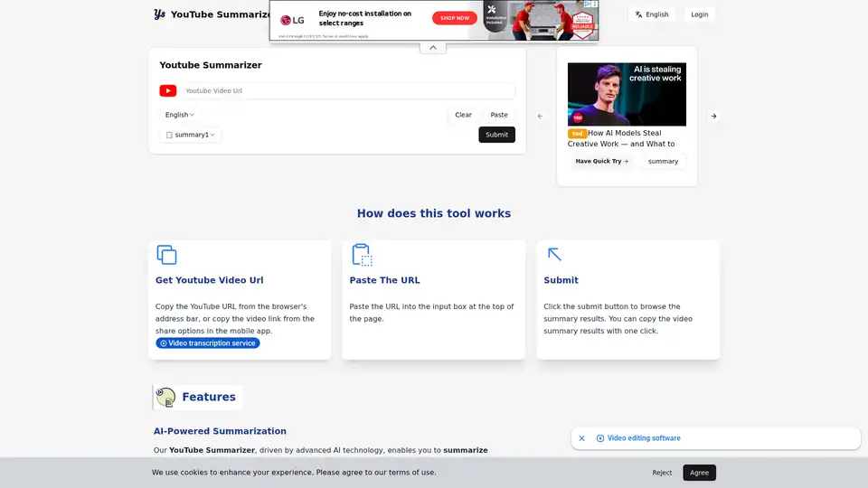Click the copy icon above Get Youtube Video Url
The image size is (868, 488).
click(x=166, y=255)
